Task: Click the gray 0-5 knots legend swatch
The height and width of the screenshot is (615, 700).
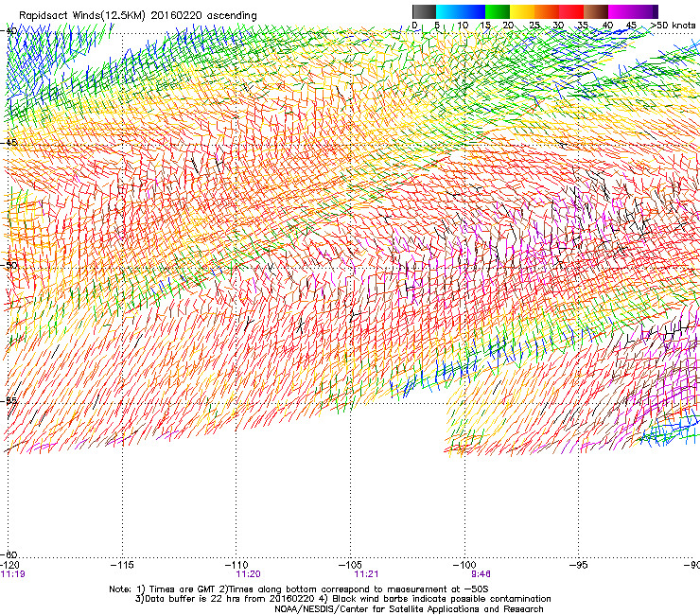Action: click(424, 11)
